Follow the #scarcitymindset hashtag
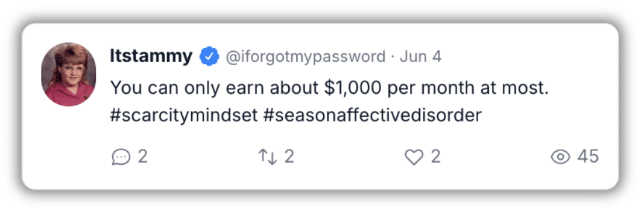644x218 pixels. click(x=184, y=116)
